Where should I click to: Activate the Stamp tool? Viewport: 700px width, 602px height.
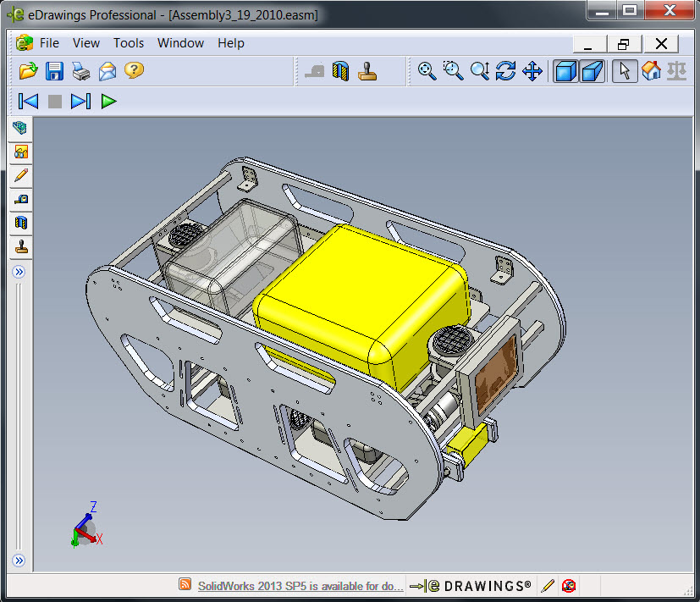[367, 71]
